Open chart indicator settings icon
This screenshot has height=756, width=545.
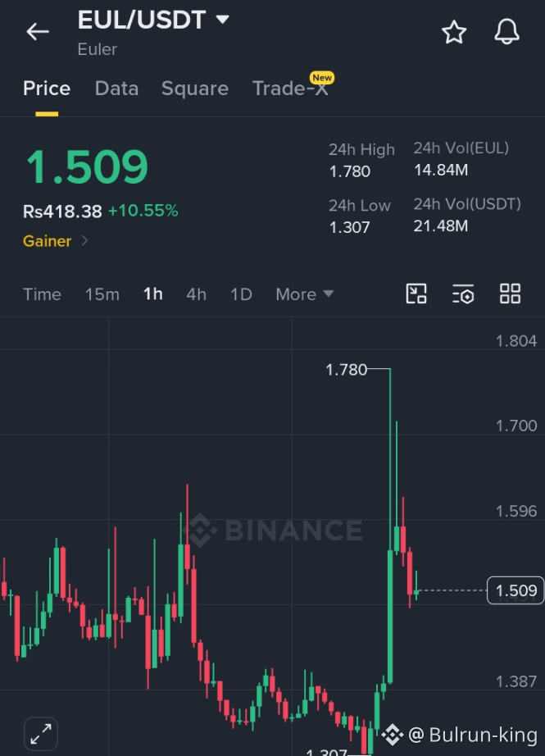[x=463, y=294]
